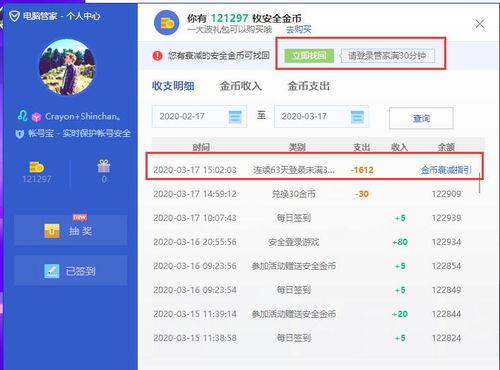Click the table scrollbar thumb

(x=480, y=183)
